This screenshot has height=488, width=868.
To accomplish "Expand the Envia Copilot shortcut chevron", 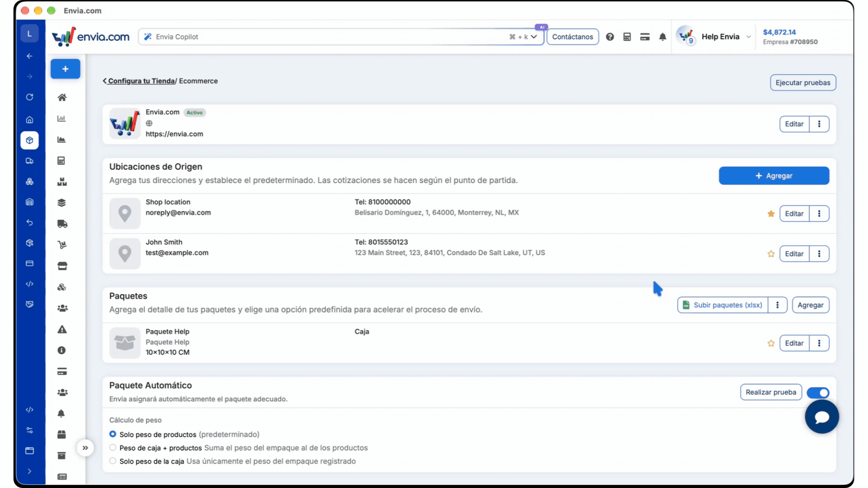I will point(534,37).
